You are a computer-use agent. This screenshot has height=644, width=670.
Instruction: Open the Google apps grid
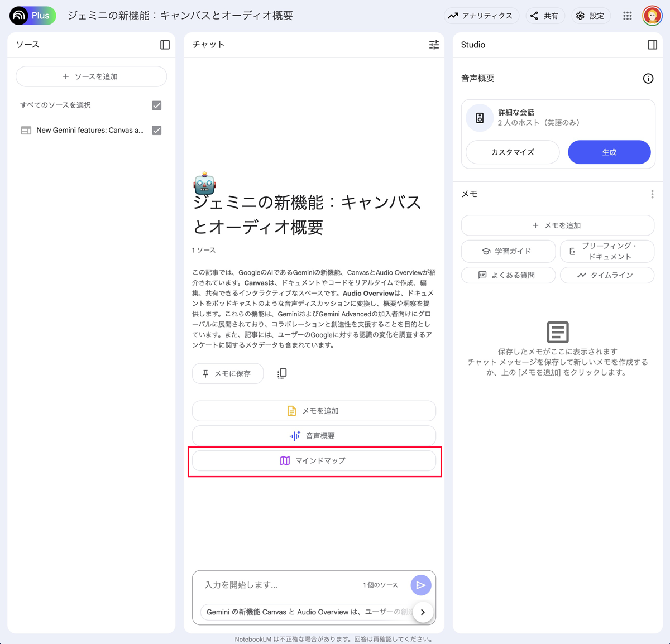[628, 16]
